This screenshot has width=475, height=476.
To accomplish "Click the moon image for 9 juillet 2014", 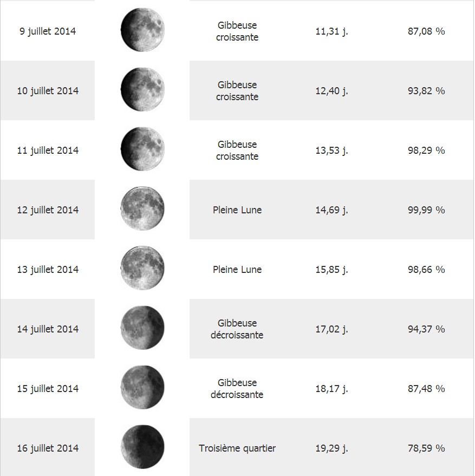I will pos(142,30).
